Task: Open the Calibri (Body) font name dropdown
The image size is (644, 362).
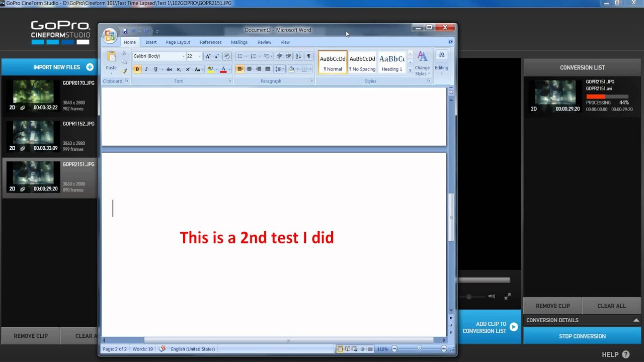Action: click(183, 56)
